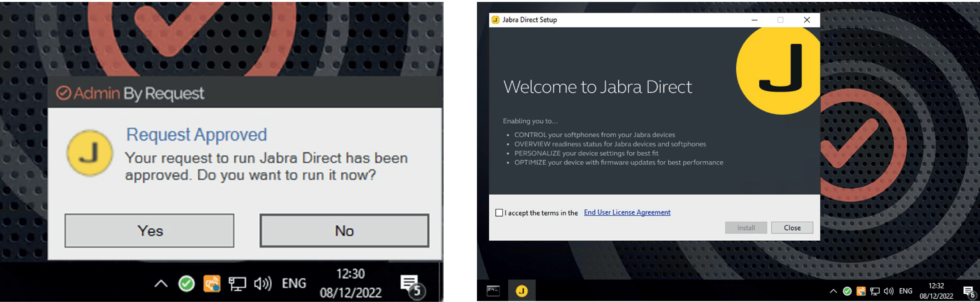Click the 'Jabra Direct Setup' window title

pos(530,20)
